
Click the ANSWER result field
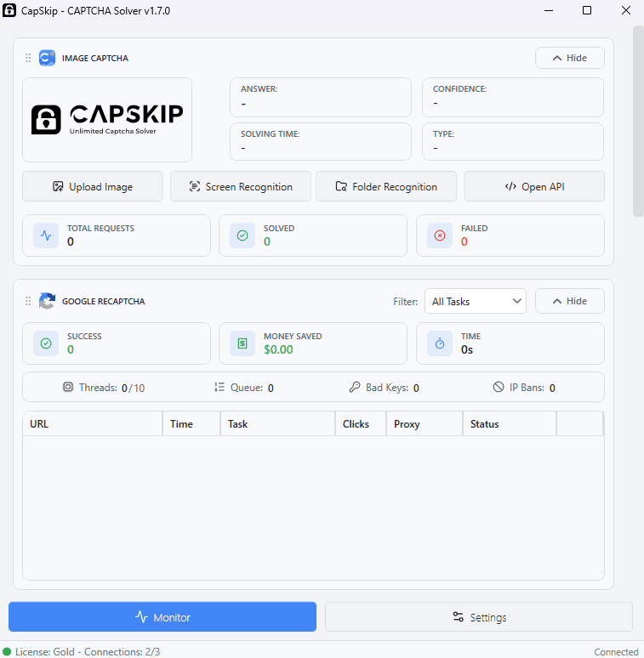(x=321, y=98)
